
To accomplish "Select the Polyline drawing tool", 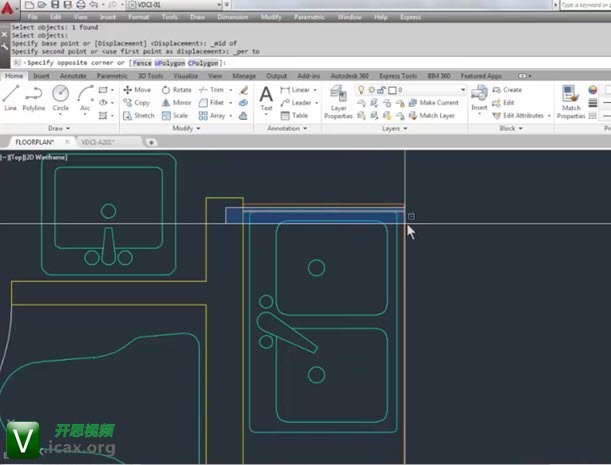I will (35, 97).
